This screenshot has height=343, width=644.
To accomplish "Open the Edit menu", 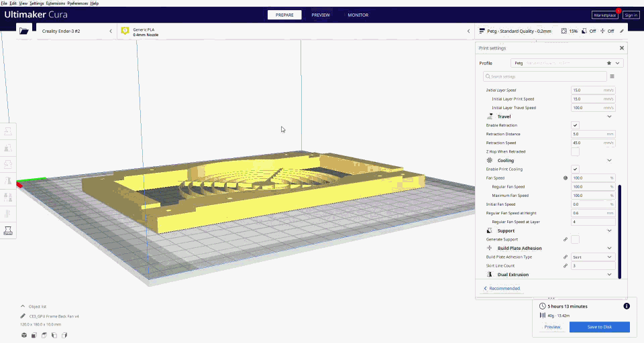I will pyautogui.click(x=13, y=3).
